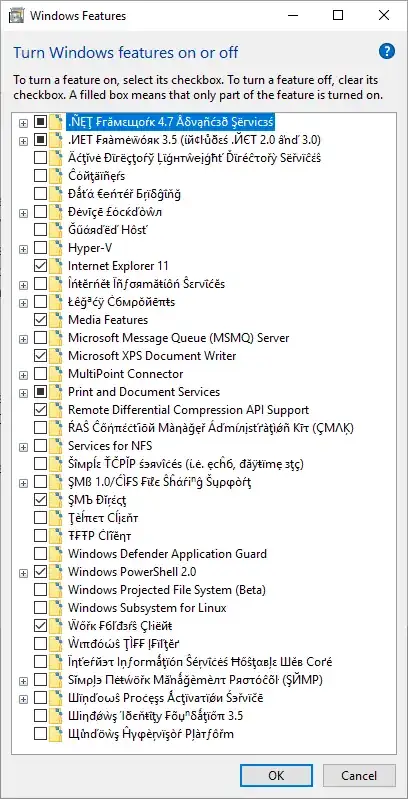This screenshot has width=408, height=799.
Task: Uncheck Internet Explorer 11
Action: tap(40, 266)
